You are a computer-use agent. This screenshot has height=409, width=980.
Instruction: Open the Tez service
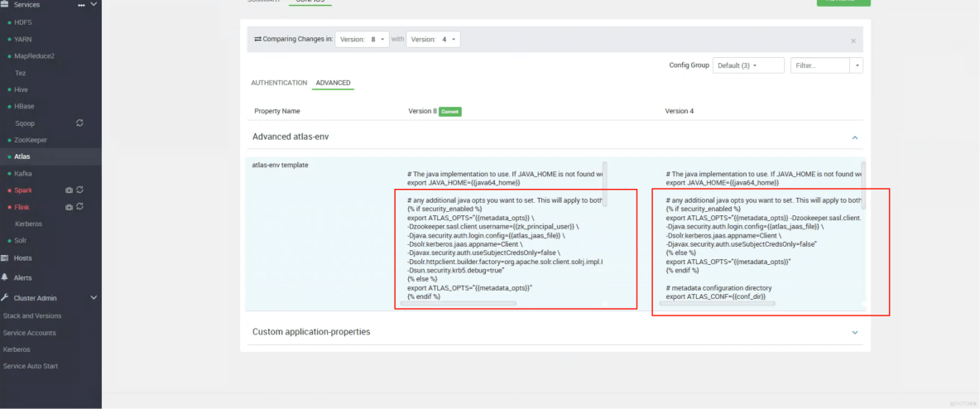20,73
